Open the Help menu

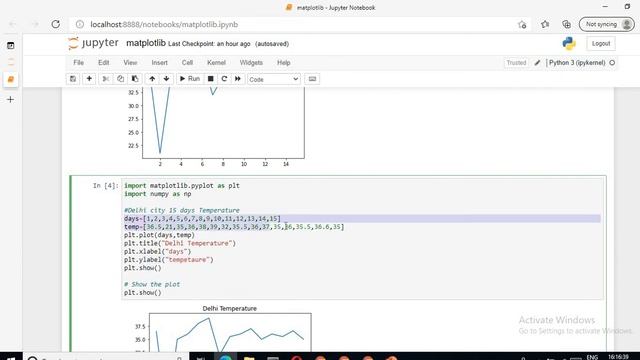284,62
